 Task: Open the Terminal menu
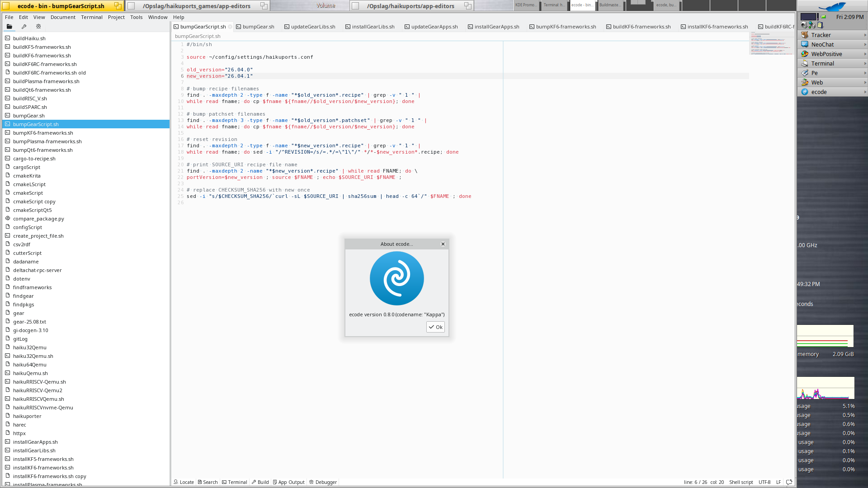(x=92, y=17)
